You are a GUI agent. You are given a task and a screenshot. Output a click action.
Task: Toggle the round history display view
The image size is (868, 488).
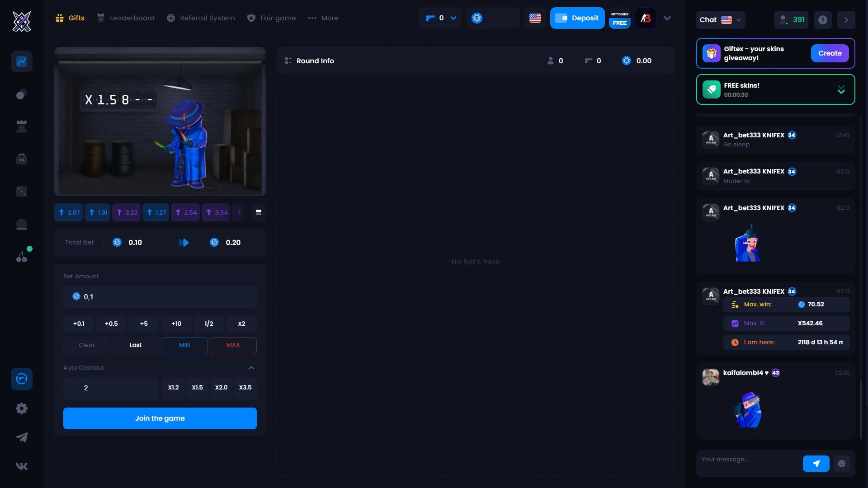tap(258, 212)
